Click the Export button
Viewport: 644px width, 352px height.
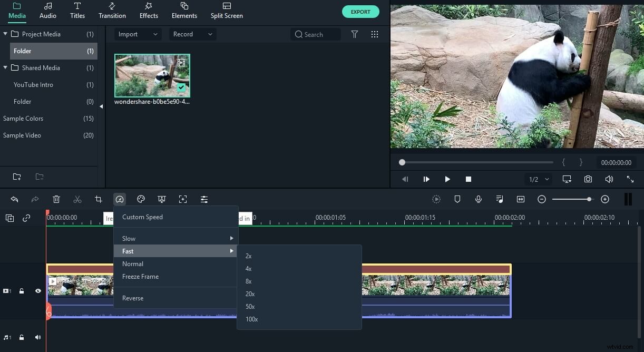(x=360, y=11)
